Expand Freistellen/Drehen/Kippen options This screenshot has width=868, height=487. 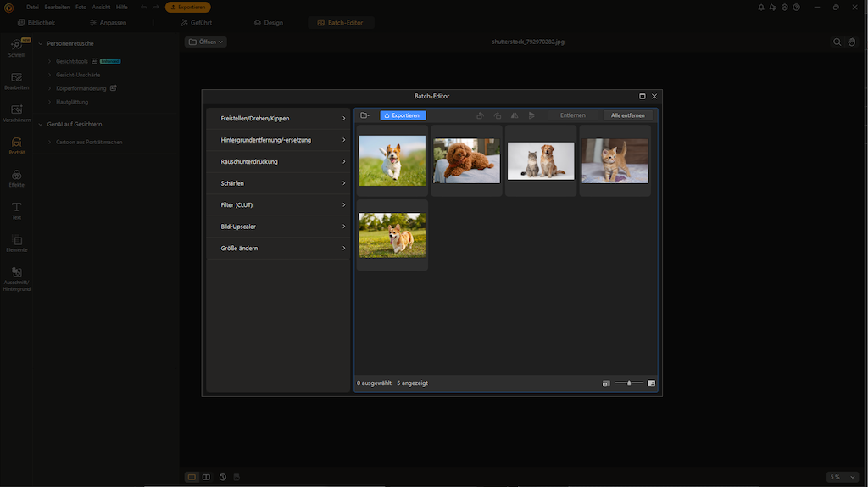279,118
